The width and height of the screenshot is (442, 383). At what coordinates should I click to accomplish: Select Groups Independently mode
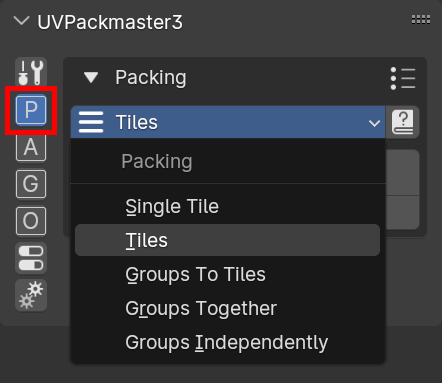(x=227, y=342)
